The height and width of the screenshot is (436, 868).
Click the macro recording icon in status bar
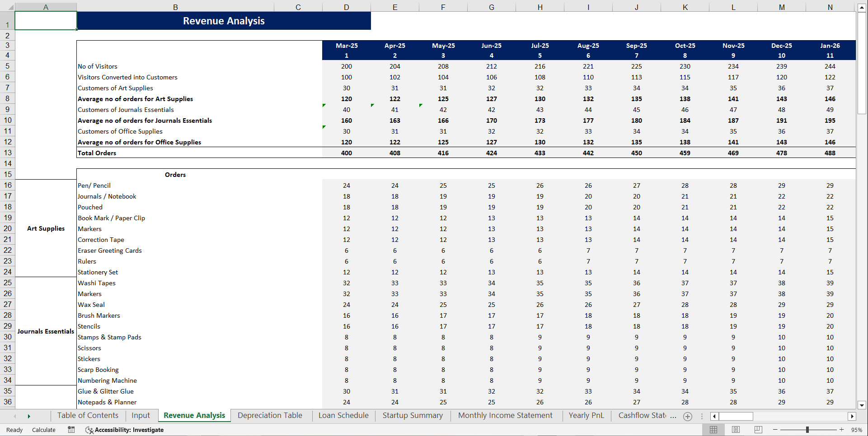pos(71,430)
